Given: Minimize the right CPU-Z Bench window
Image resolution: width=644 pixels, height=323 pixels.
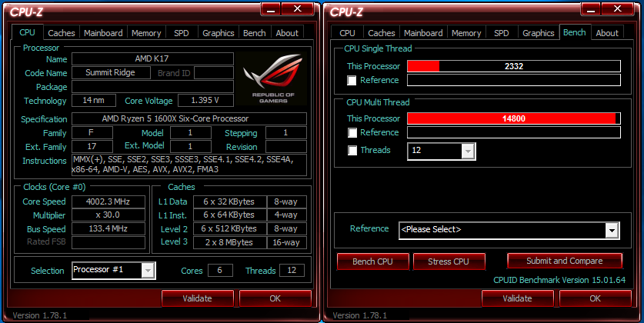Looking at the screenshot, I should point(591,9).
